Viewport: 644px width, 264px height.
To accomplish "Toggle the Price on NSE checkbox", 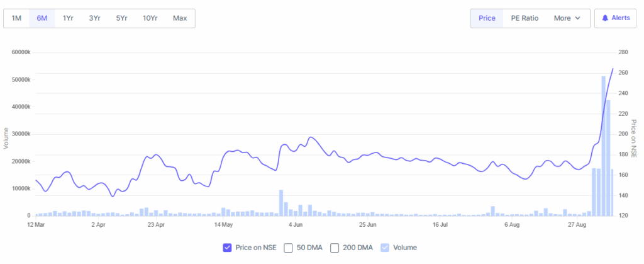I will click(228, 248).
